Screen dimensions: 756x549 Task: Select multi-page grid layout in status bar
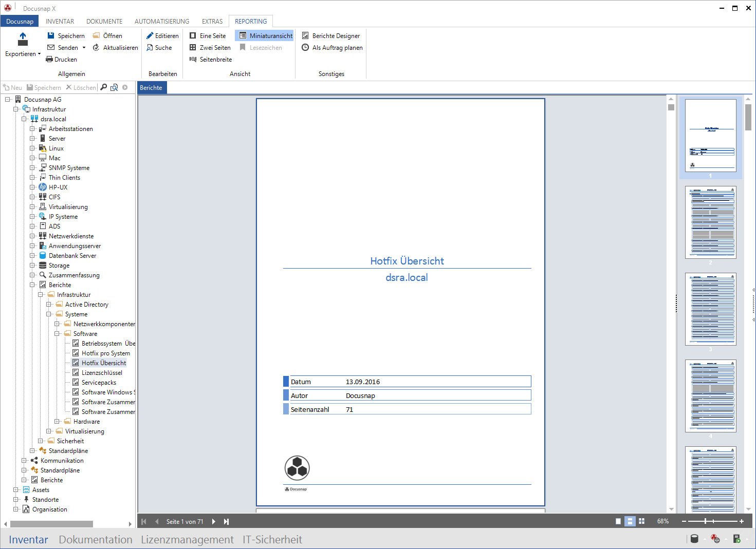click(x=642, y=521)
